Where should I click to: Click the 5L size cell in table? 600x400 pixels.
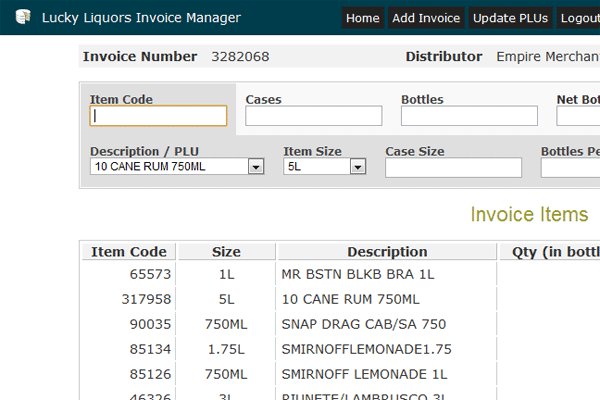[227, 299]
